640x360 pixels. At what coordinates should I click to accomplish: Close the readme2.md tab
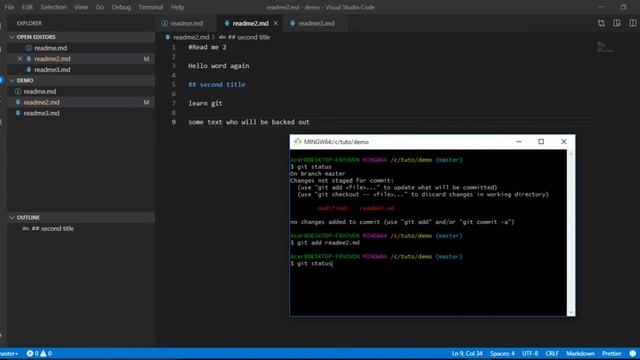click(276, 23)
